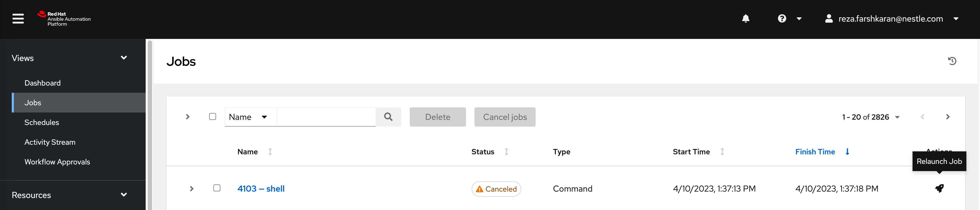The height and width of the screenshot is (210, 980).
Task: Go to next page of jobs
Action: coord(948,117)
